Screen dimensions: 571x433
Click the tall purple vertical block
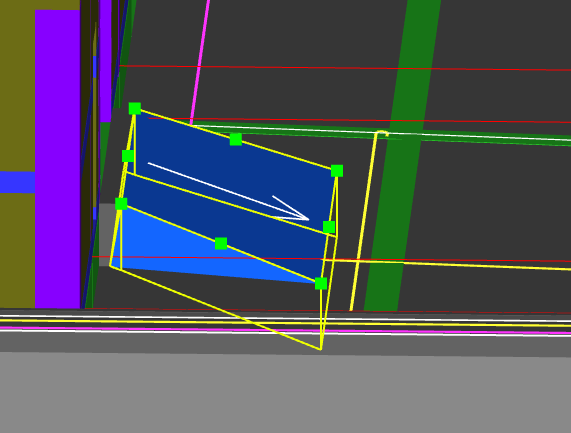point(58,159)
